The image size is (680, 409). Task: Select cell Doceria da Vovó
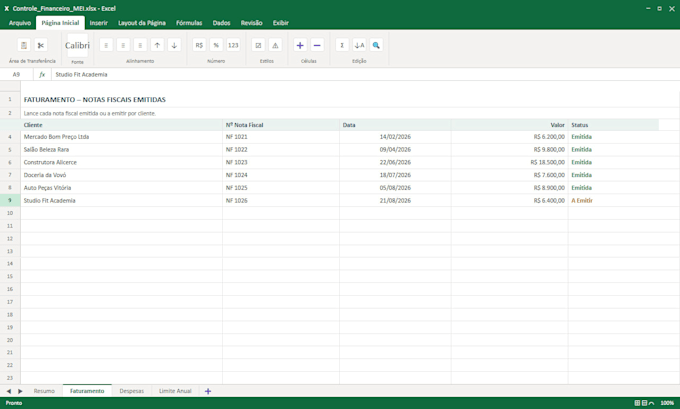pyautogui.click(x=121, y=175)
